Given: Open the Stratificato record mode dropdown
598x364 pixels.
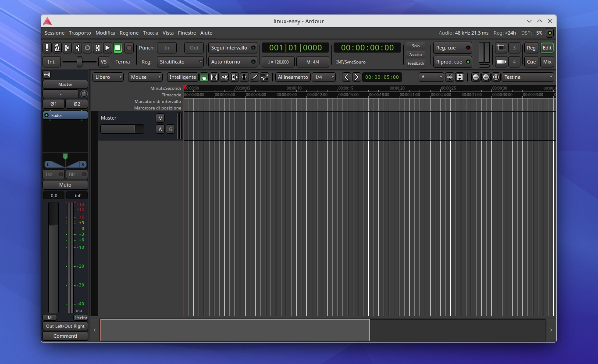Looking at the screenshot, I should (x=181, y=62).
